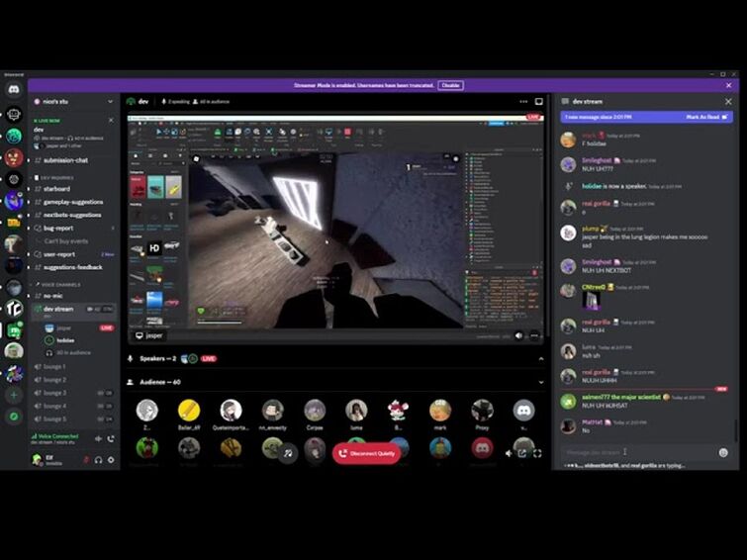Click the request-to-speak round icon
The width and height of the screenshot is (747, 560).
pos(288,453)
